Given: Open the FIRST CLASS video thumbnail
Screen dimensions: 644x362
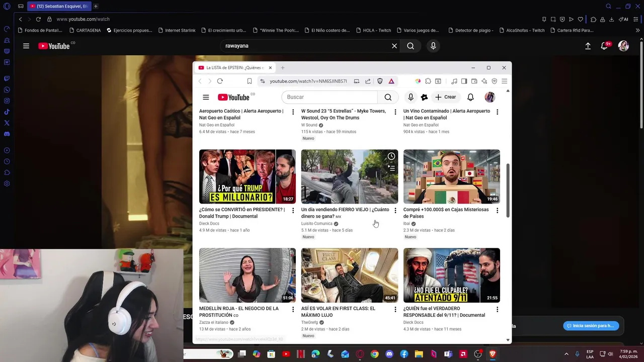Looking at the screenshot, I should (350, 275).
